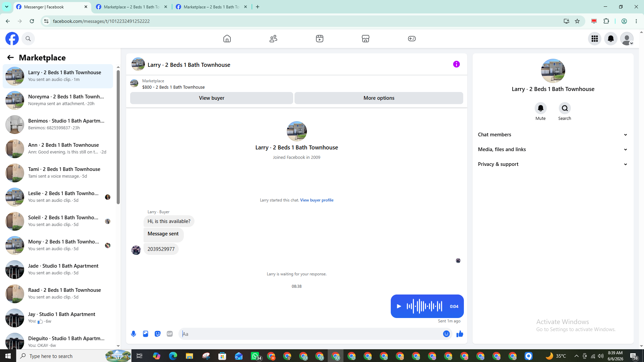Mute the conversation with Larry
Screen dimensions: 644x362
[x=540, y=108]
